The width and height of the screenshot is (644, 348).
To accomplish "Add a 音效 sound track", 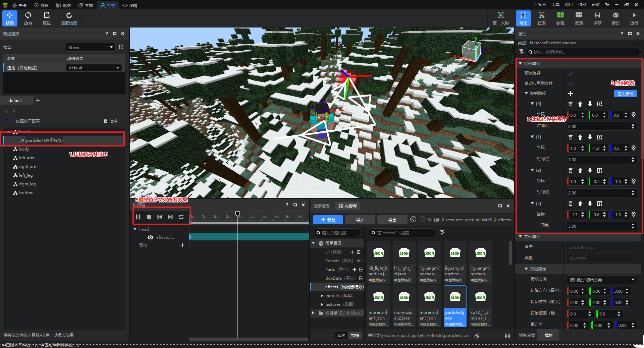I will click(x=182, y=245).
